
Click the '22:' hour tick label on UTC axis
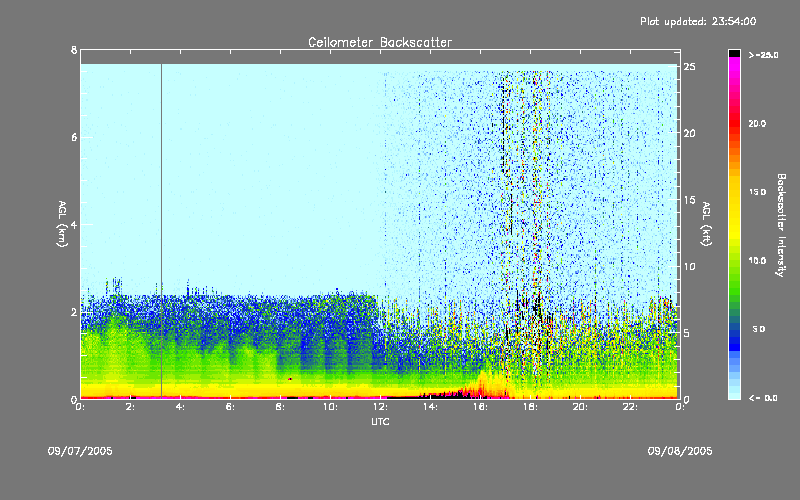631,407
